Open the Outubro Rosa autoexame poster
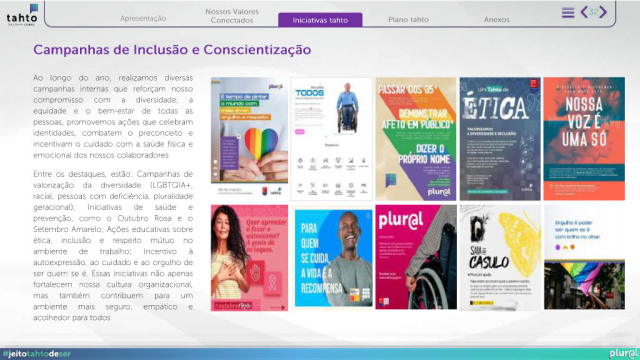The height and width of the screenshot is (360, 640). coord(249,258)
